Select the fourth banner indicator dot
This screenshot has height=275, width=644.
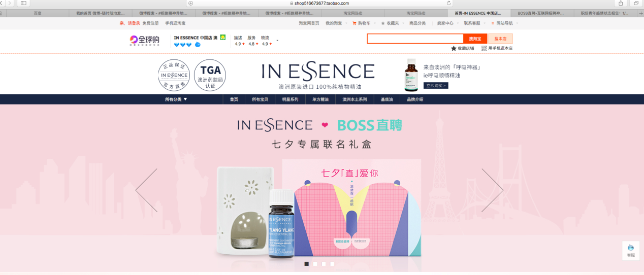[332, 264]
